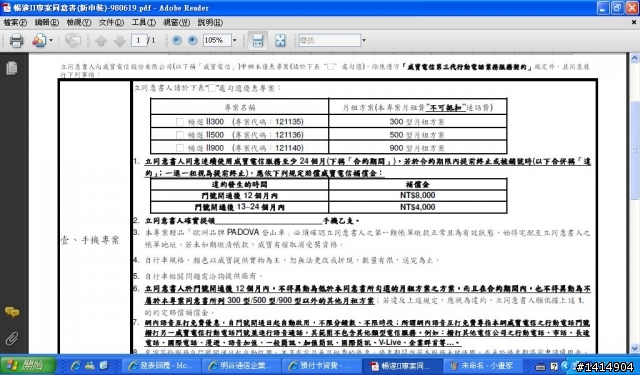Show the Attachments paperclip panel

point(12,338)
